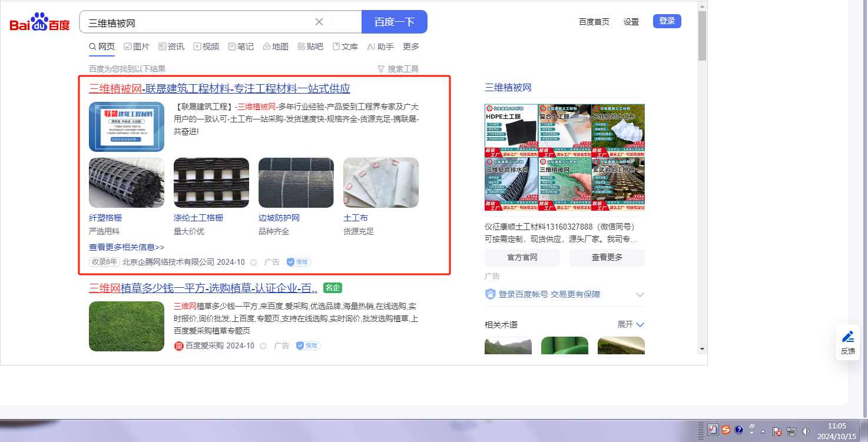Click the 联晟建筑工程材料 blue ad thumbnail
The width and height of the screenshot is (868, 442).
coord(127,127)
